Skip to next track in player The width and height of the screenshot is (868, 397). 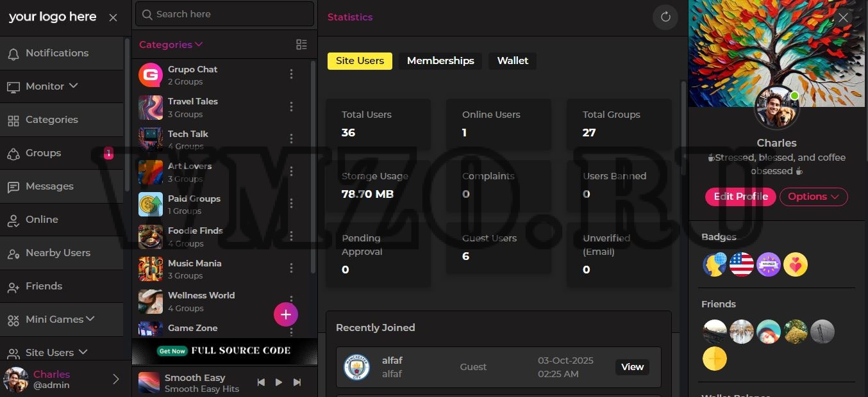point(297,382)
